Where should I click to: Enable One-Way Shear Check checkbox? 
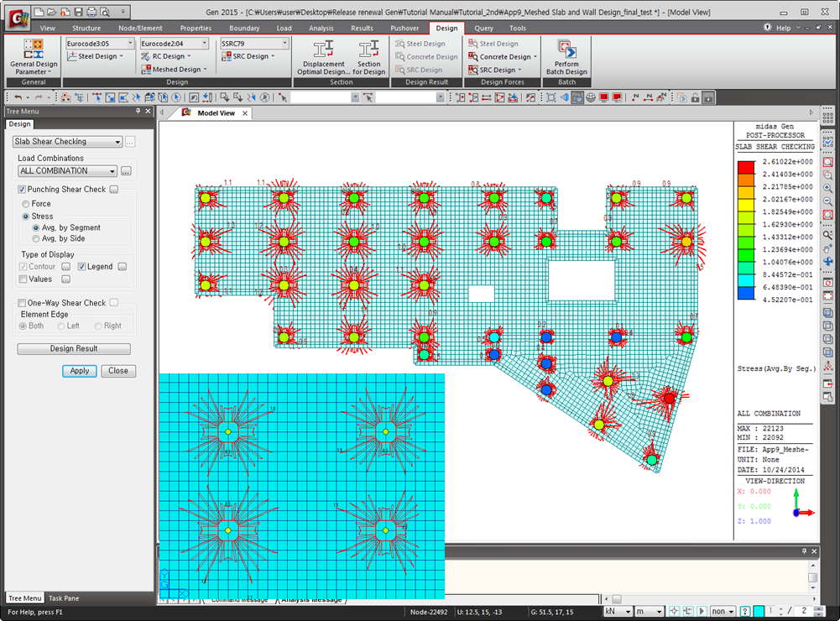[22, 303]
